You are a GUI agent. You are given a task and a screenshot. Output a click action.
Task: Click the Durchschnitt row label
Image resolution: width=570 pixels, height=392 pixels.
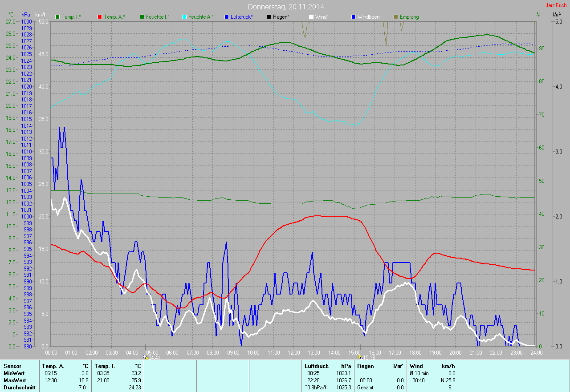[x=18, y=388]
